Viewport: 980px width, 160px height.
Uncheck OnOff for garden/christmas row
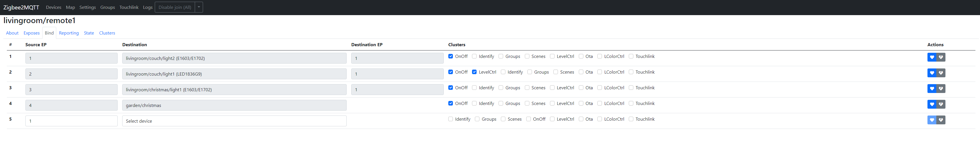(x=450, y=103)
